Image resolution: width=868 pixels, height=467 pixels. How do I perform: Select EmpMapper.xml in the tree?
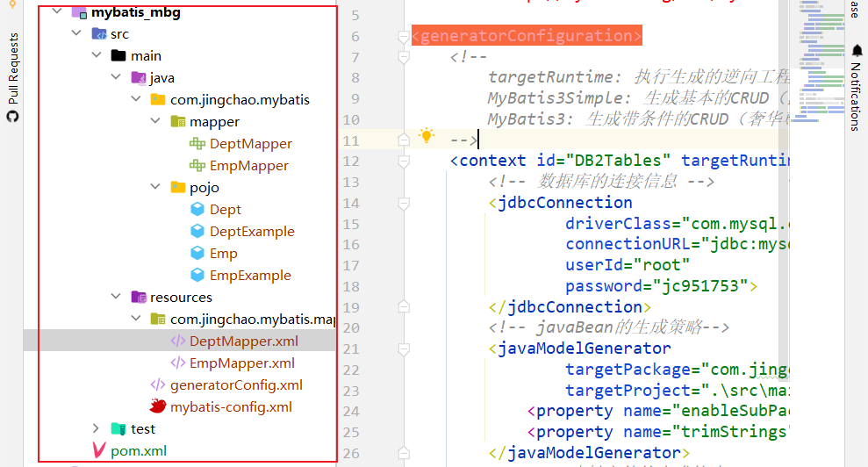pyautogui.click(x=242, y=363)
